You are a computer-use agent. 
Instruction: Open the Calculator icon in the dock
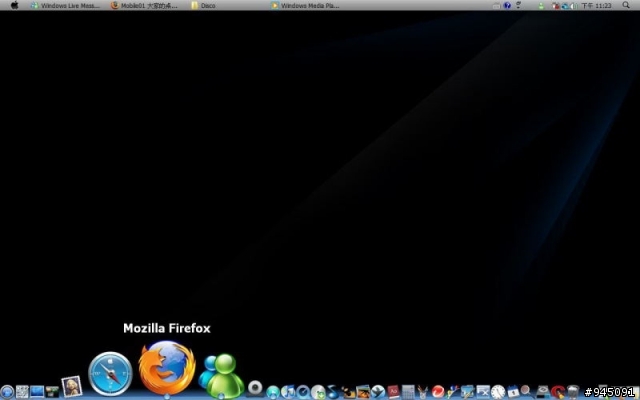point(408,392)
